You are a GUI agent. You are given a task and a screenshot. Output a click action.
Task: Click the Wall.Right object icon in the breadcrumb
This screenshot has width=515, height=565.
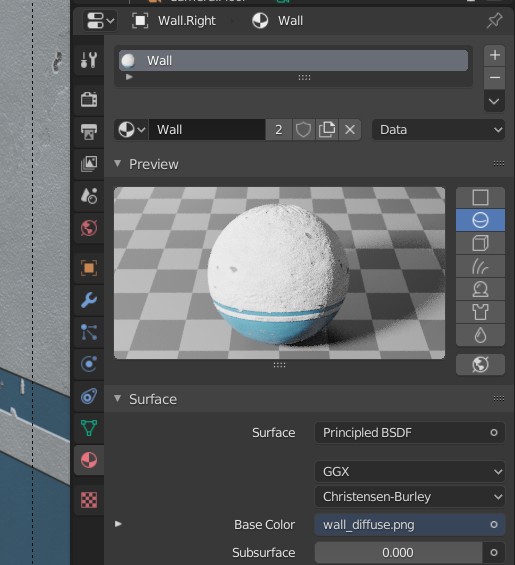point(140,21)
